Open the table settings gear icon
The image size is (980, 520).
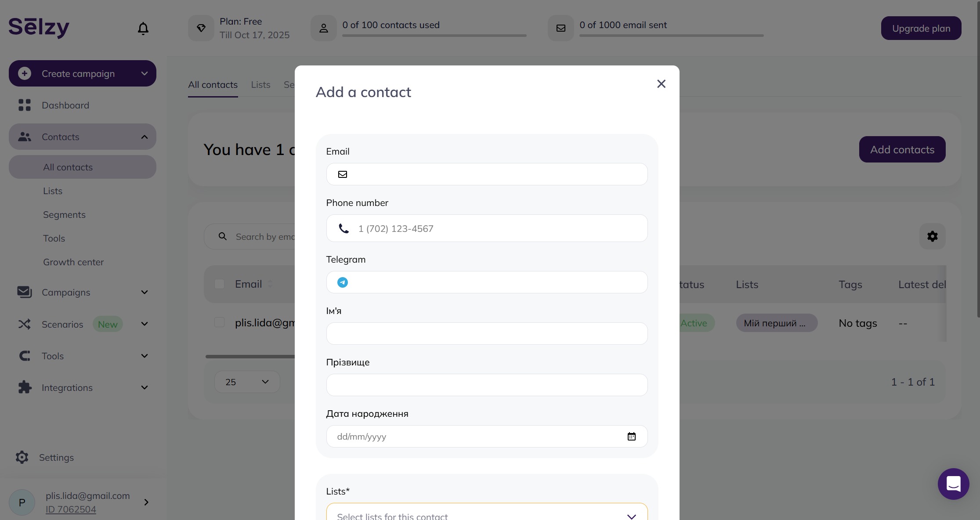(x=933, y=236)
